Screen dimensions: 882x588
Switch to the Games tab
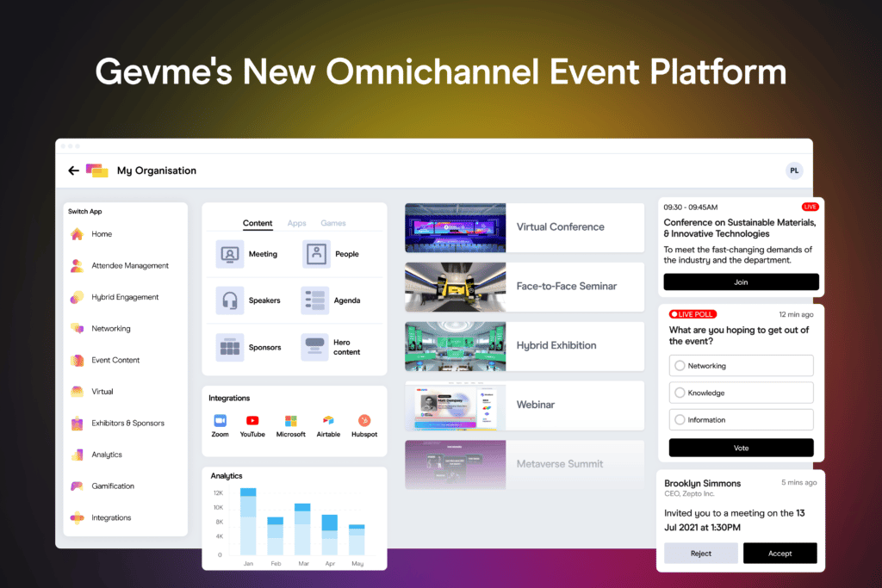tap(332, 222)
